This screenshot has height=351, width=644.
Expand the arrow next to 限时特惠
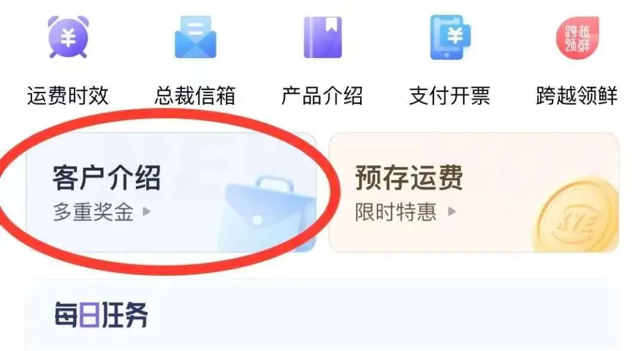click(x=452, y=212)
